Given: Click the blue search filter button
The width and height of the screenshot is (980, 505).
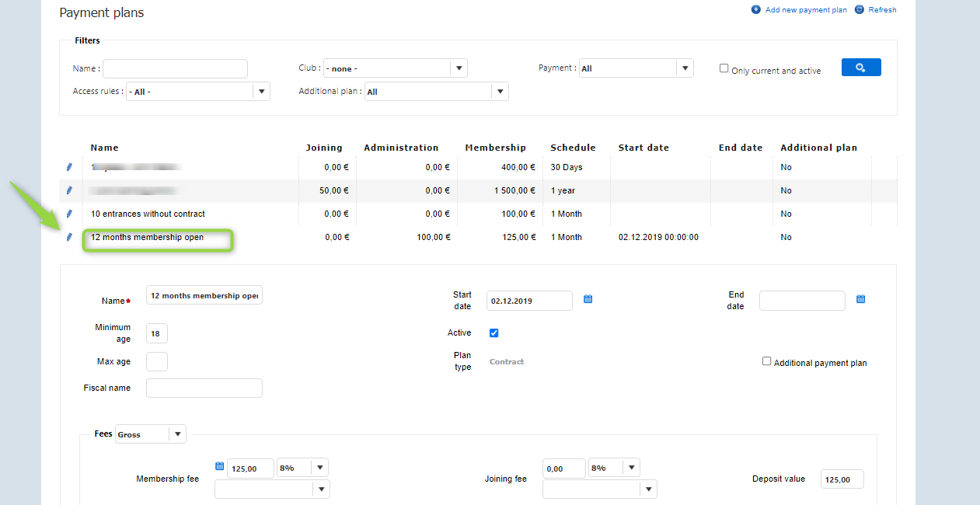Looking at the screenshot, I should tap(861, 68).
